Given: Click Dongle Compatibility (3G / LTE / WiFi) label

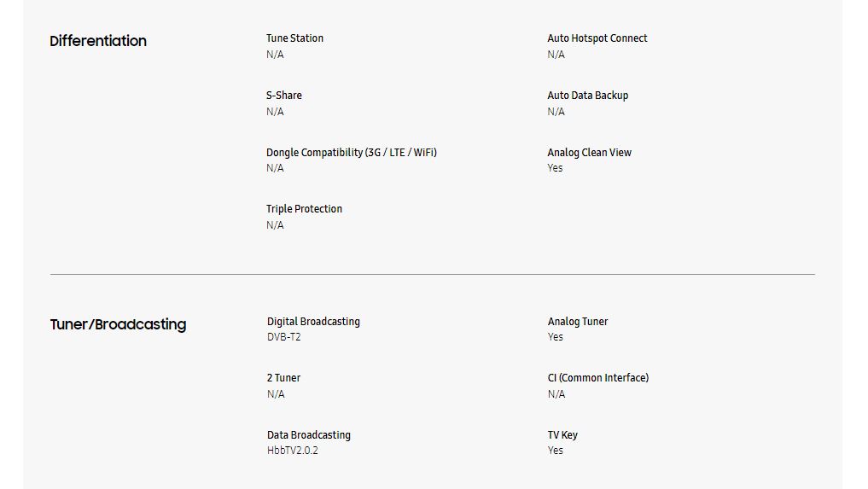Looking at the screenshot, I should pyautogui.click(x=351, y=153).
